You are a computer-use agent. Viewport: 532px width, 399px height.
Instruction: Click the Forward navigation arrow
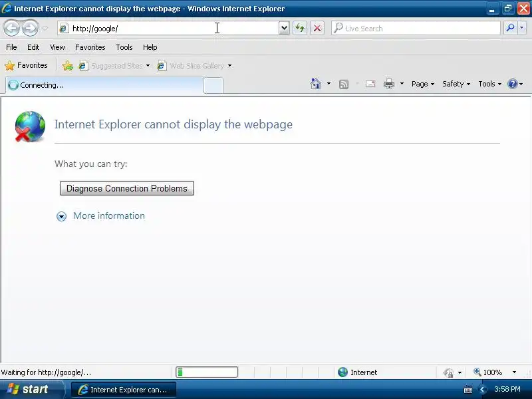pos(30,28)
